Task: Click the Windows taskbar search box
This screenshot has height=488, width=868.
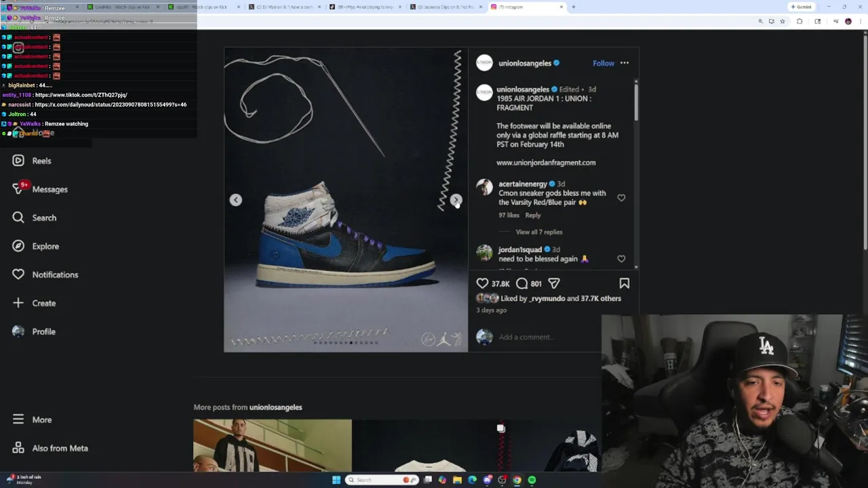Action: 381,480
